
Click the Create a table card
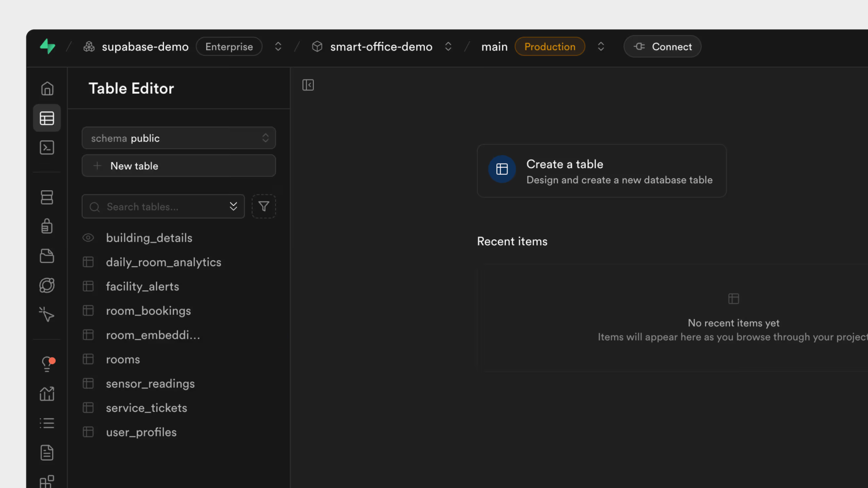click(x=602, y=171)
